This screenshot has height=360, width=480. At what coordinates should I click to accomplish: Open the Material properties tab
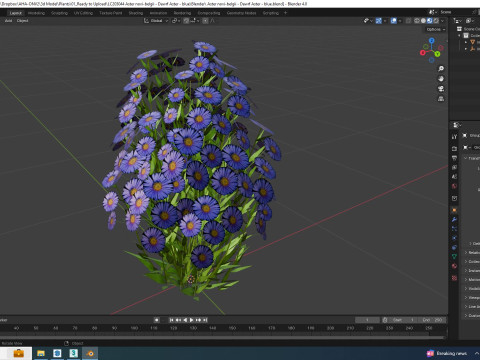pyautogui.click(x=454, y=266)
